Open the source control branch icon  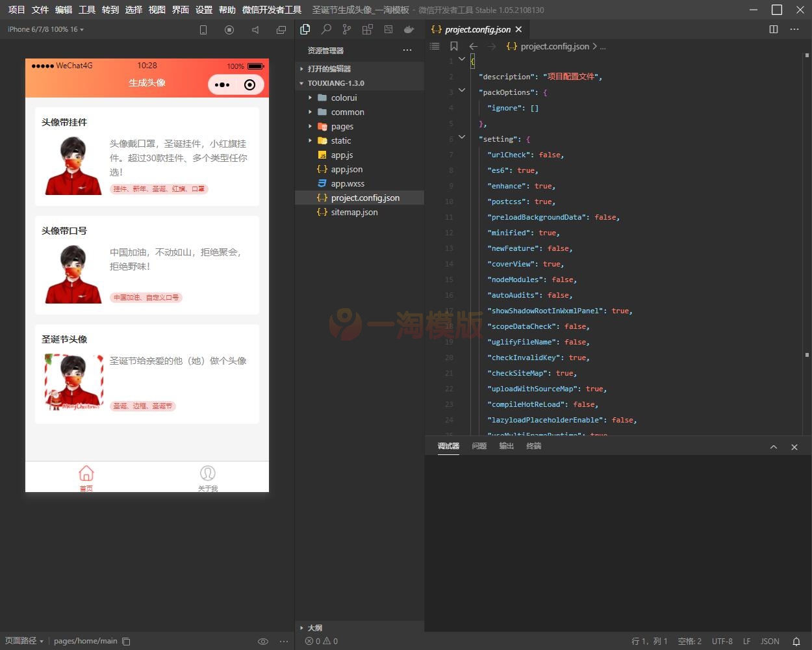tap(347, 29)
